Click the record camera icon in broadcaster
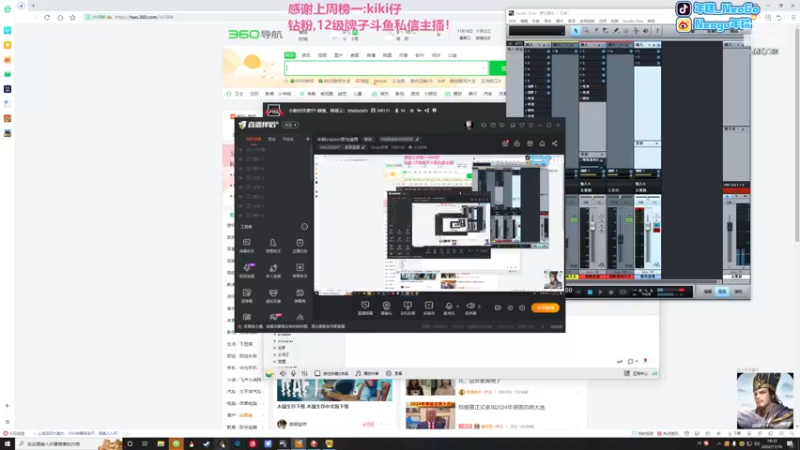Image resolution: width=800 pixels, height=450 pixels. tap(497, 308)
